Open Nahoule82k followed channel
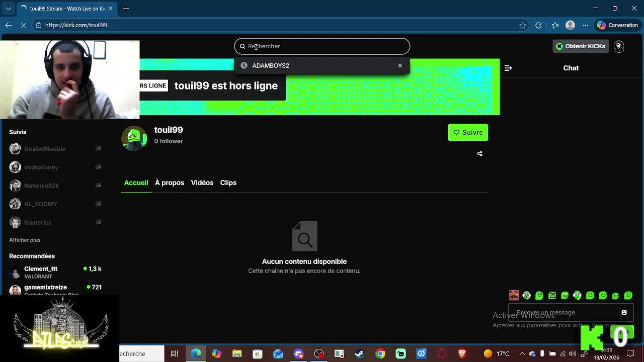The image size is (644, 362). [x=55, y=186]
